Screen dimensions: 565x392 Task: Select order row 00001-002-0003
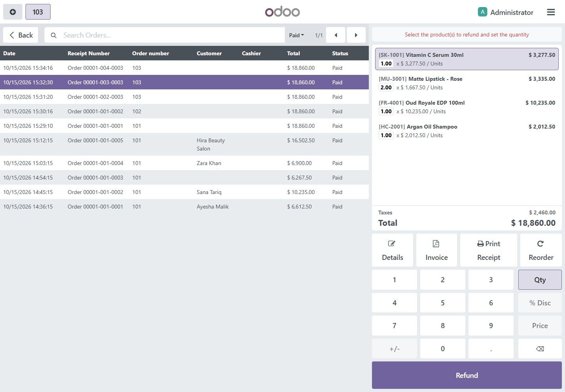[x=184, y=97]
